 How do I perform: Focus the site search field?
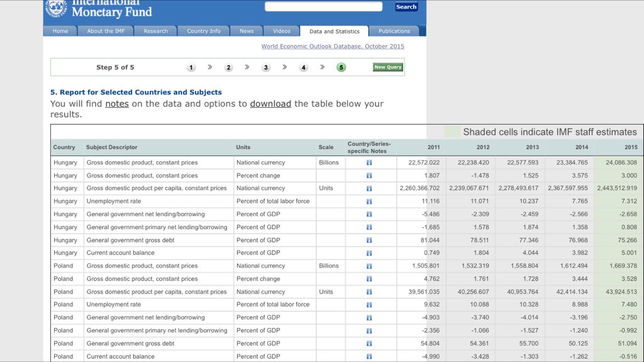[324, 6]
